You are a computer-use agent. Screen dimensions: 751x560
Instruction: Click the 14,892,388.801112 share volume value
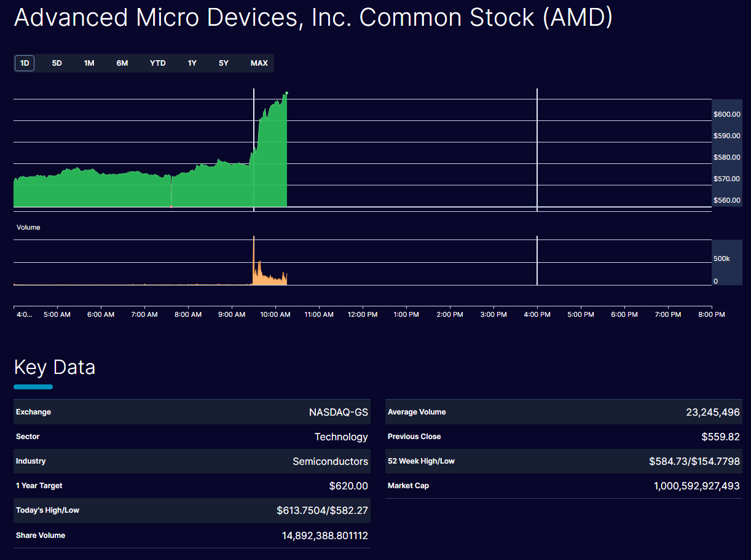click(x=325, y=536)
